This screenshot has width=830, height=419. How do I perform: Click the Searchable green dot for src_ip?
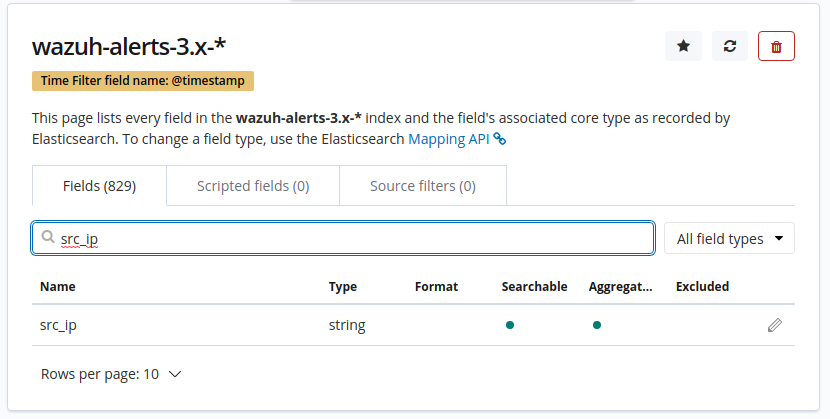[x=510, y=325]
